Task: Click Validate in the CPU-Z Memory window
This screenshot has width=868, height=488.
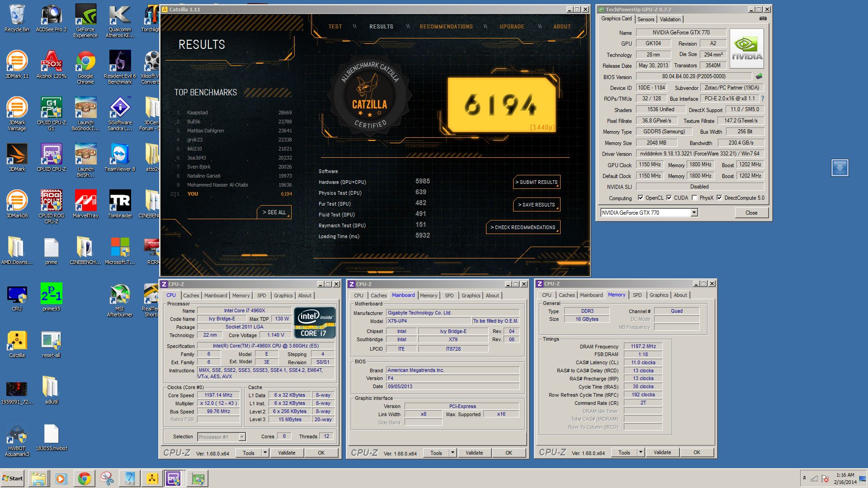Action: tap(662, 452)
